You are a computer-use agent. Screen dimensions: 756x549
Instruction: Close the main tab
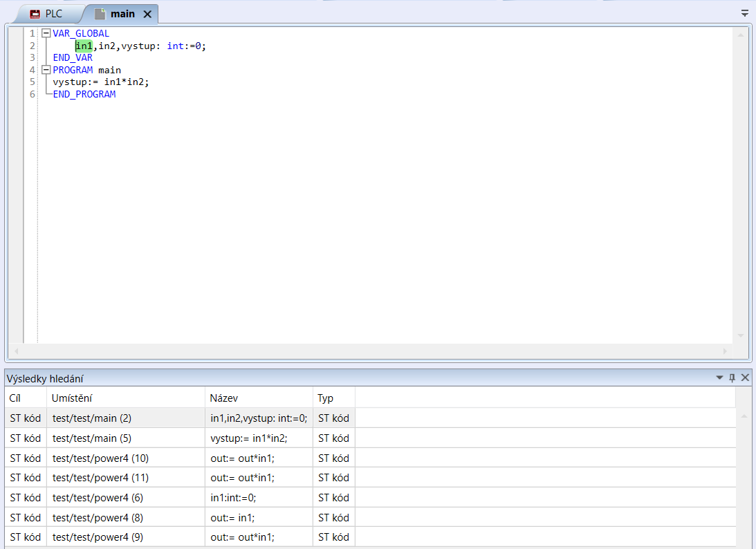[147, 15]
